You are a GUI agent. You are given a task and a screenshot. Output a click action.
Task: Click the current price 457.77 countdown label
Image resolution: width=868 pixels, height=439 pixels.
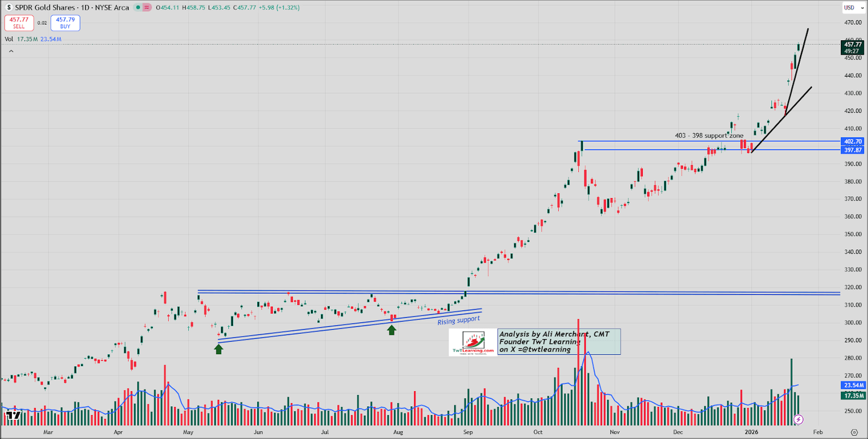(x=852, y=47)
